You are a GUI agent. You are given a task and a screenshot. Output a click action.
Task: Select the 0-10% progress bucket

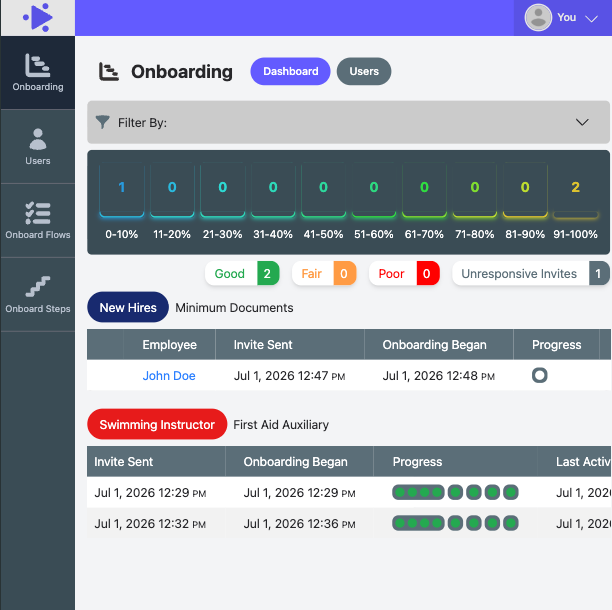coord(122,202)
